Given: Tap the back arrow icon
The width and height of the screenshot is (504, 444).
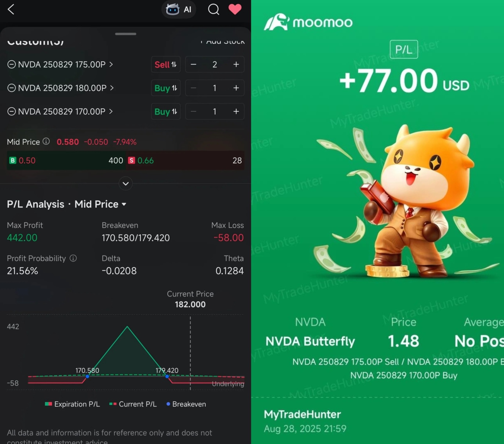Looking at the screenshot, I should [x=11, y=9].
